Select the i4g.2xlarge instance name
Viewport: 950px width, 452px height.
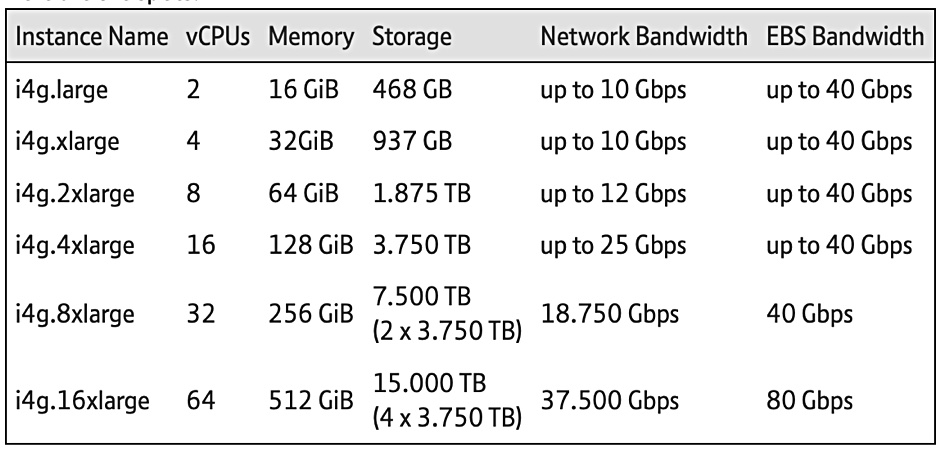tap(75, 194)
